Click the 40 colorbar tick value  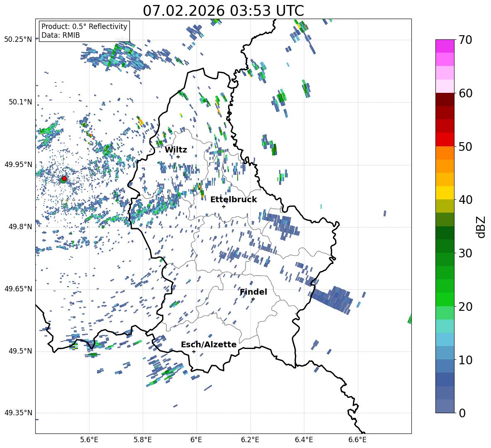pos(465,200)
